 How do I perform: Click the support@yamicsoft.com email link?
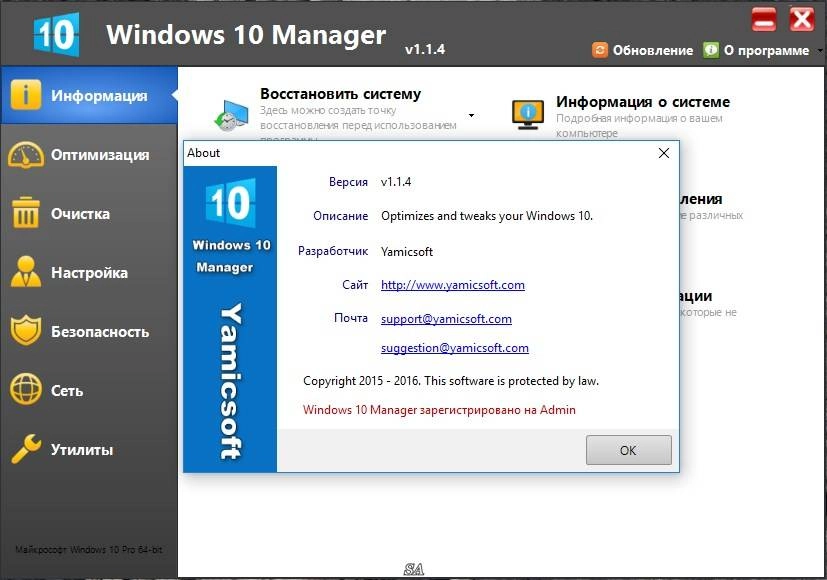446,319
